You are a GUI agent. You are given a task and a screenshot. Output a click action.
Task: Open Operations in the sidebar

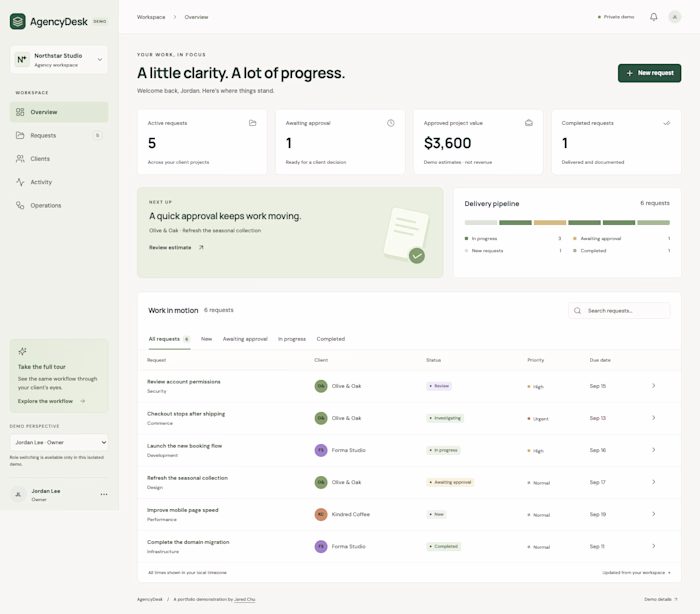pos(59,205)
